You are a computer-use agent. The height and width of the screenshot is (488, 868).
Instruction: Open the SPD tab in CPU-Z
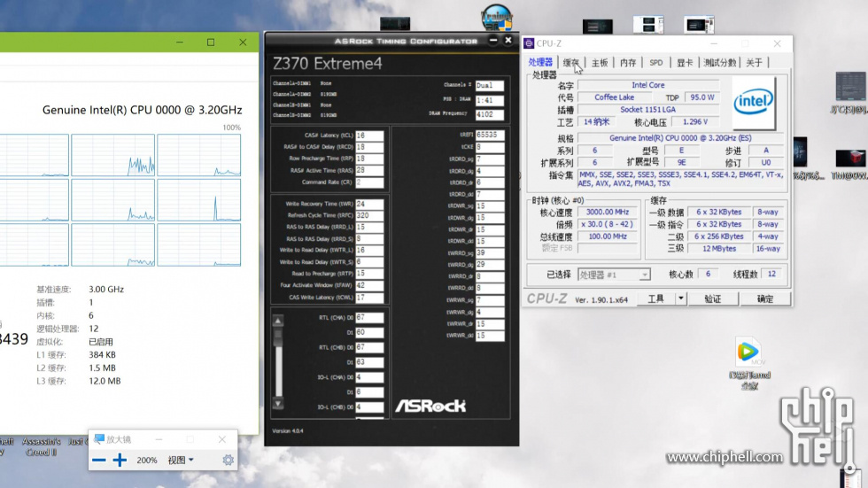(656, 63)
